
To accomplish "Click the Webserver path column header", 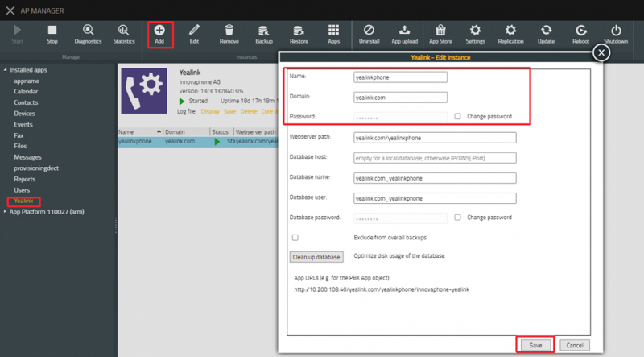I will coord(256,132).
